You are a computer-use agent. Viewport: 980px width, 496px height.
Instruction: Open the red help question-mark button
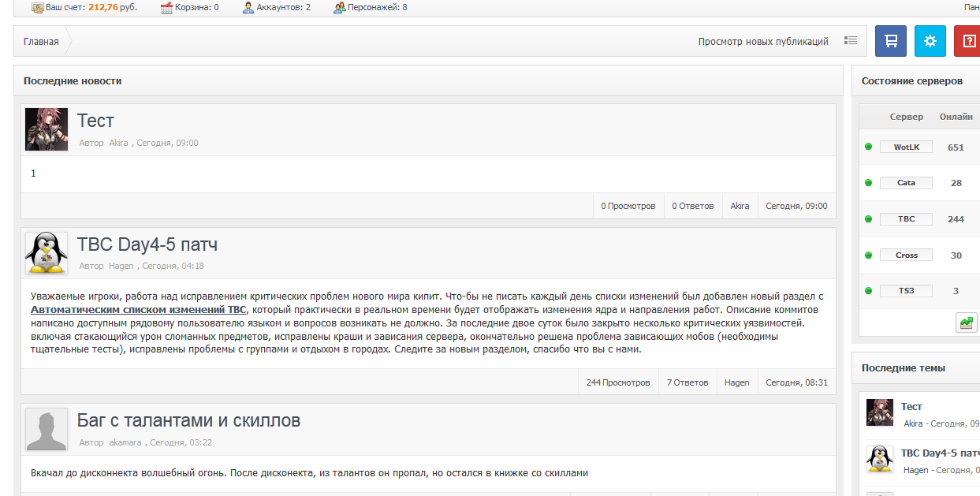967,41
